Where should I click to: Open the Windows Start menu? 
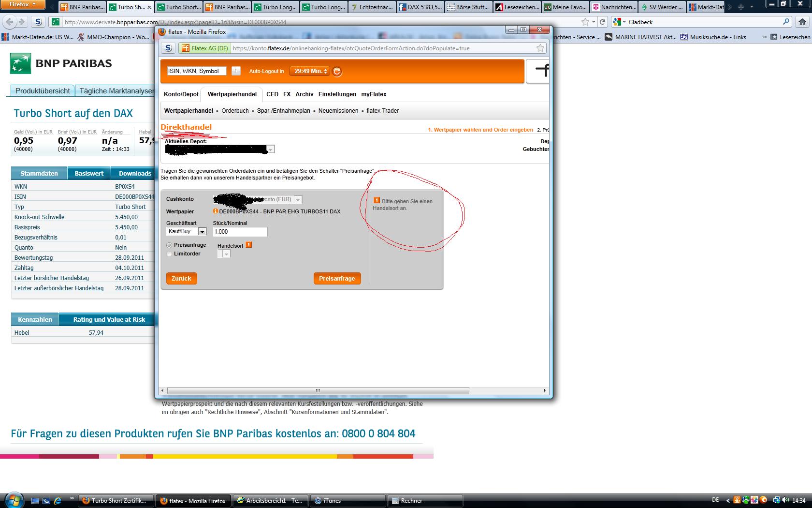click(x=14, y=500)
